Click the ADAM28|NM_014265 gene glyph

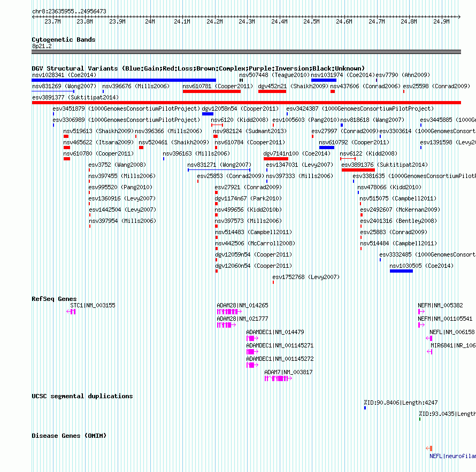[x=229, y=312]
